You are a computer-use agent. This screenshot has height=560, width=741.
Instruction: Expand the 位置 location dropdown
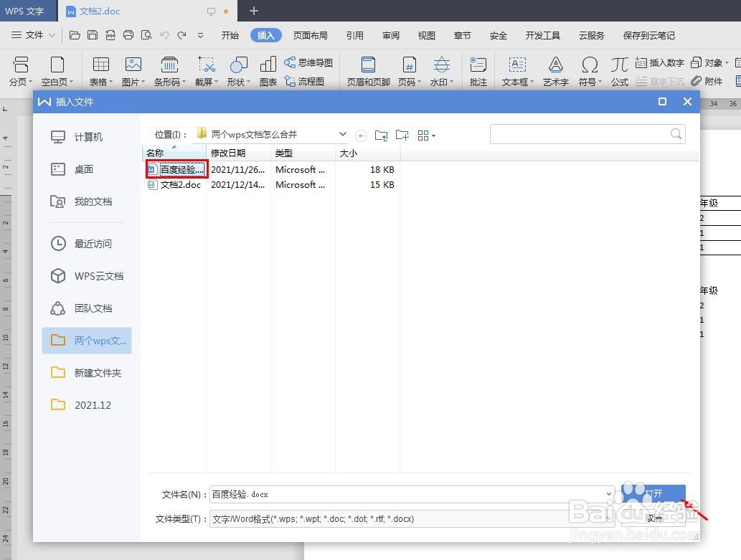[343, 134]
